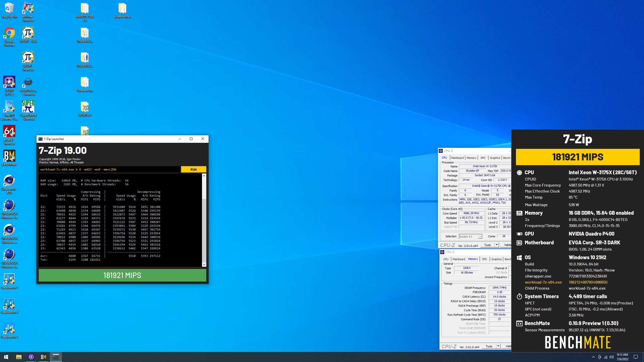Viewport: 644px width, 362px height.
Task: Launch SuperPiMod shortcut icon
Action: [28, 111]
